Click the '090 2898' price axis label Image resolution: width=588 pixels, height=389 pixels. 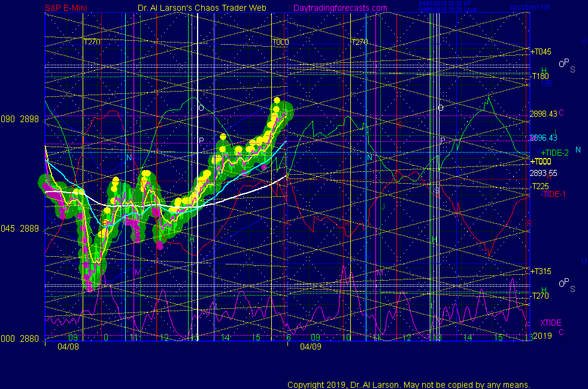[x=20, y=119]
